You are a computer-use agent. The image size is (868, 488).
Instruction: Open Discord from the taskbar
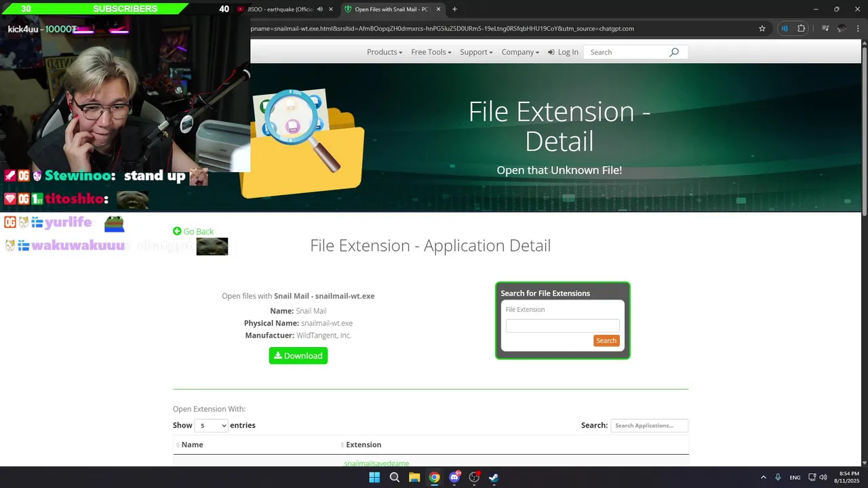point(454,478)
